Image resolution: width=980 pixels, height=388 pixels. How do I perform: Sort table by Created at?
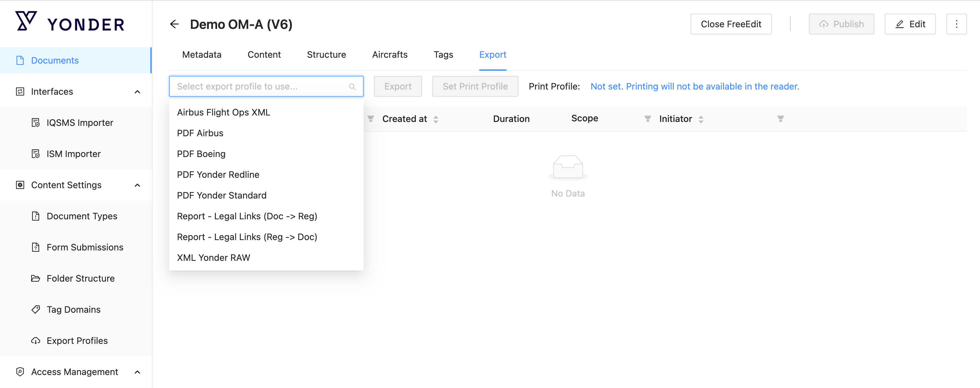click(436, 119)
